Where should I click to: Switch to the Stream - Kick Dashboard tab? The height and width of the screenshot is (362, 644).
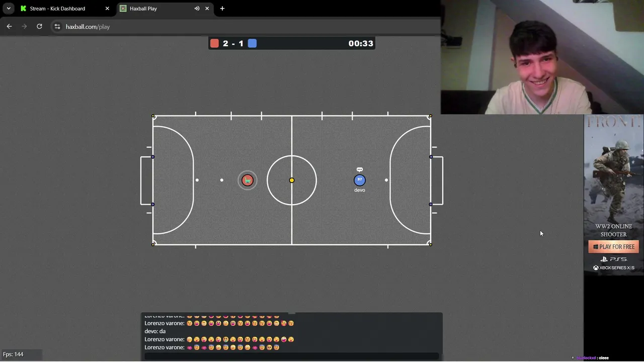point(57,9)
